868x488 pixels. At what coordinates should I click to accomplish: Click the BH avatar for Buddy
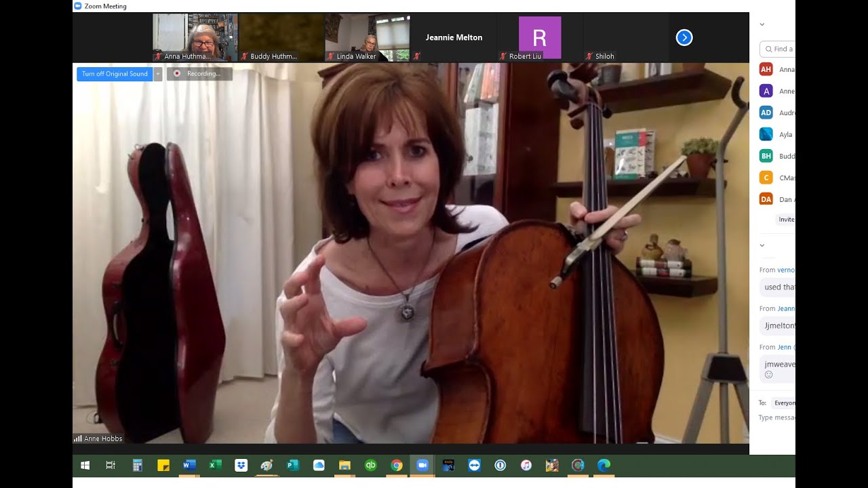[x=766, y=156]
